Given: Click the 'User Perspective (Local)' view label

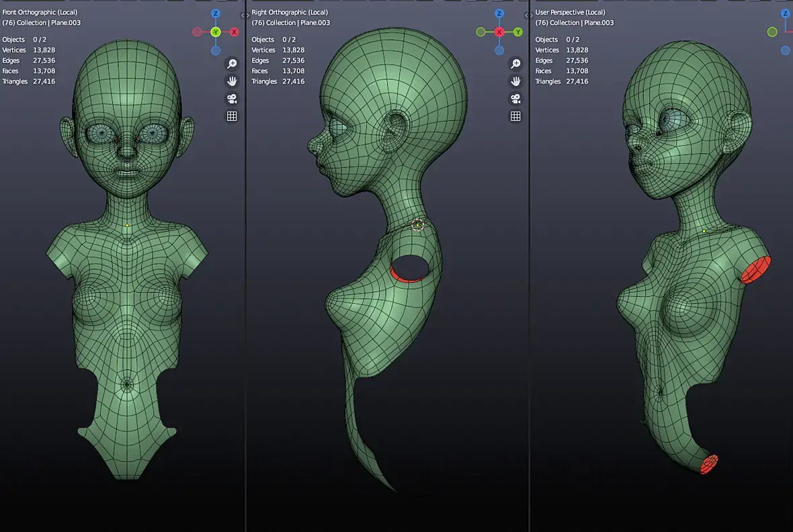Looking at the screenshot, I should point(571,12).
